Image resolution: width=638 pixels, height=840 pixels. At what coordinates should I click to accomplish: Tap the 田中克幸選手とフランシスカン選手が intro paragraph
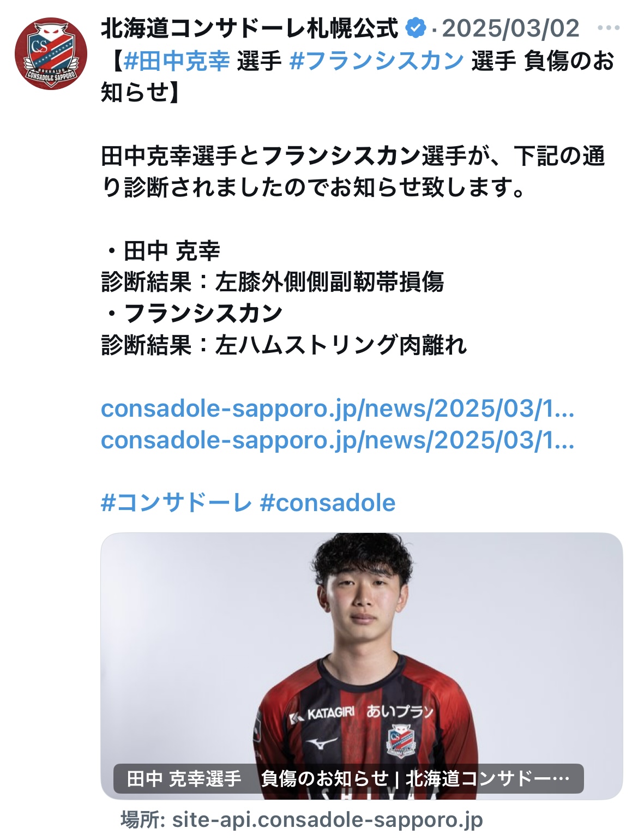coord(353,172)
